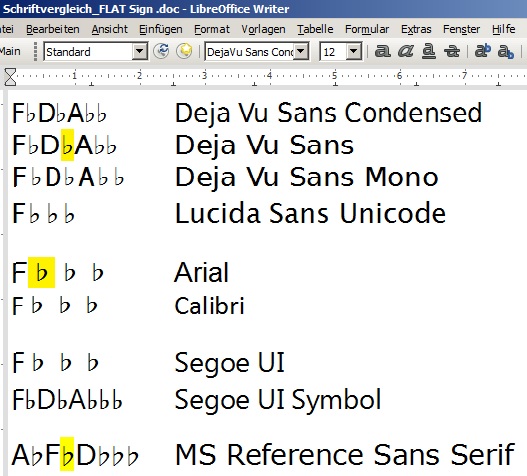527x476 pixels.
Task: Open the Ansicht menu
Action: [x=110, y=29]
